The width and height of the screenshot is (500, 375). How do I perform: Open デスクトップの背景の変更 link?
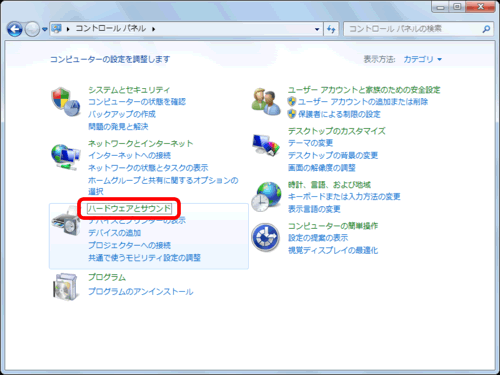click(x=333, y=155)
